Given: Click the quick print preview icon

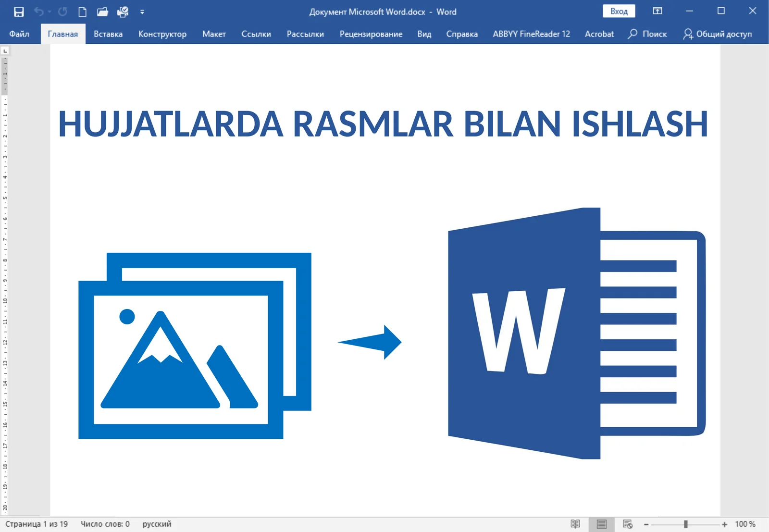Looking at the screenshot, I should (123, 12).
